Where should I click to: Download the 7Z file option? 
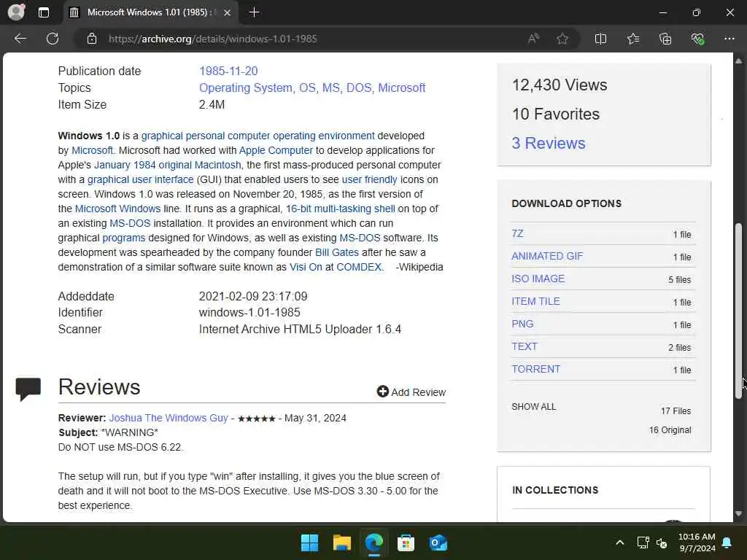pos(517,233)
